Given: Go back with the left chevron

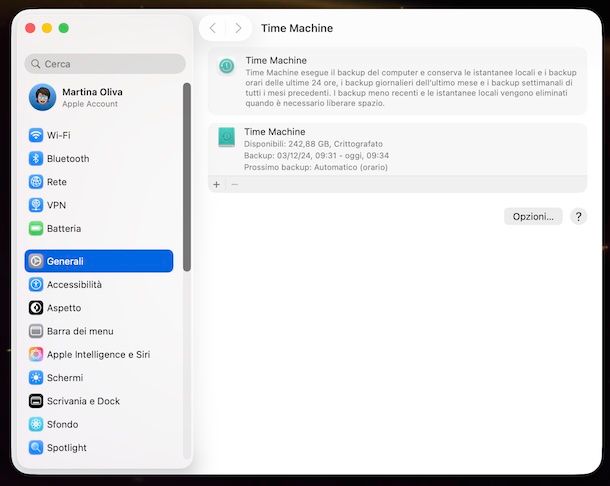Looking at the screenshot, I should point(212,28).
